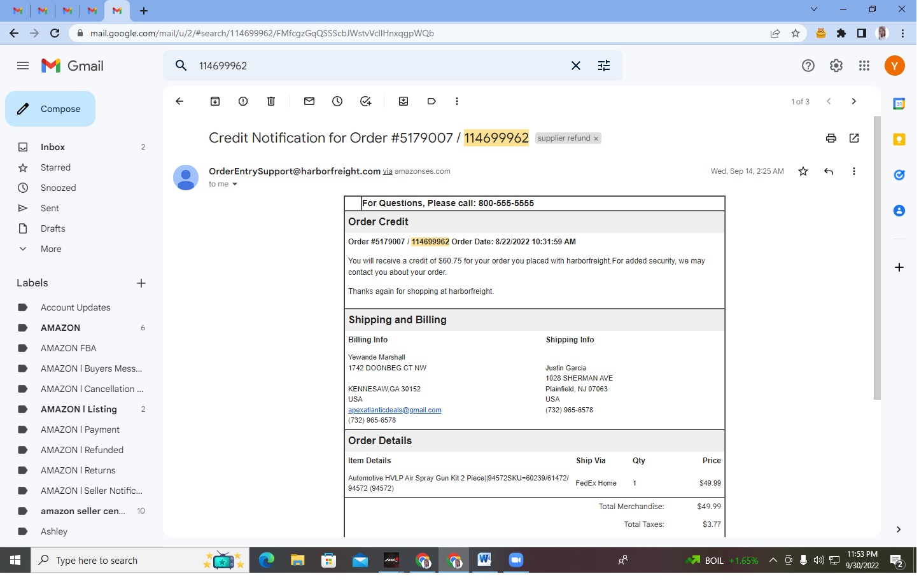Open Gmail settings gear
This screenshot has height=588, width=919.
[x=836, y=66]
